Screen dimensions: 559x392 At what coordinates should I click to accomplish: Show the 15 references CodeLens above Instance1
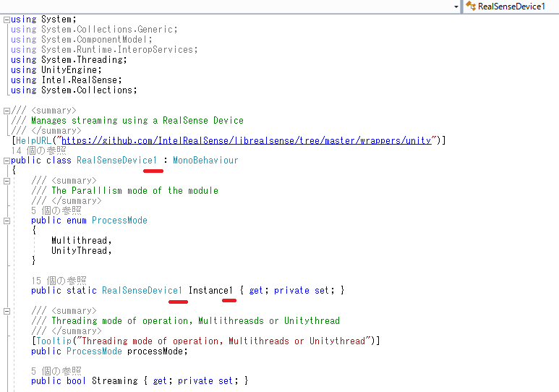point(59,280)
